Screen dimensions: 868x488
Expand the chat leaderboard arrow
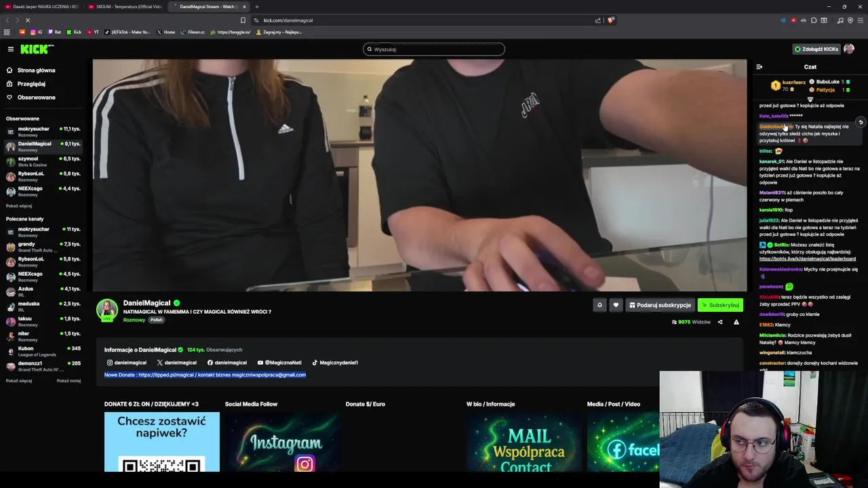[810, 100]
